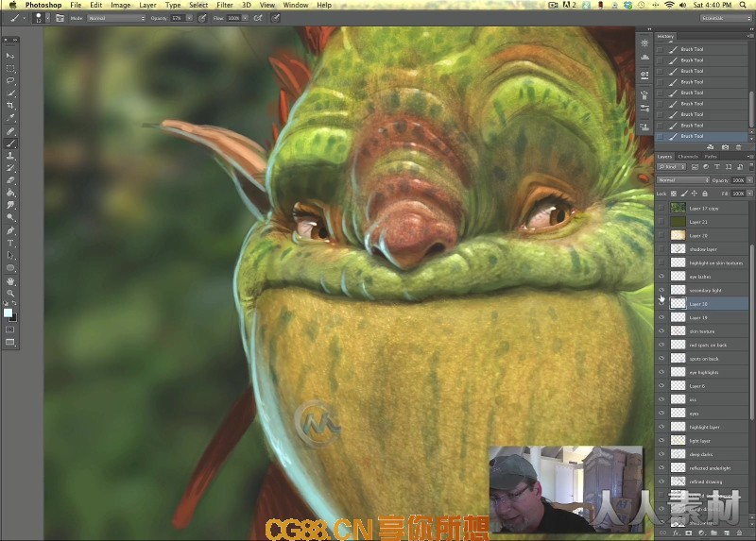Show the shadow layer

661,249
